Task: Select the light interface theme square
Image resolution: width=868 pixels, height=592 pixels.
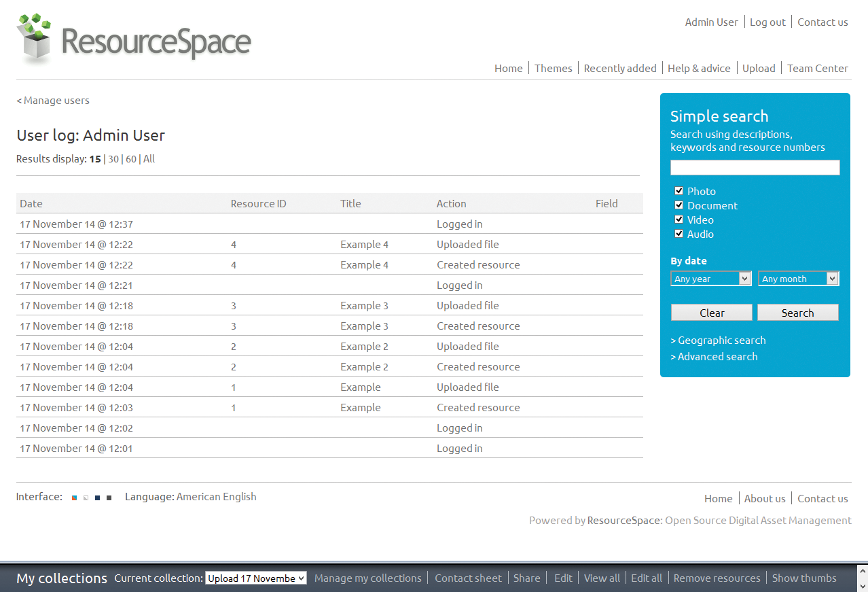Action: click(x=86, y=497)
